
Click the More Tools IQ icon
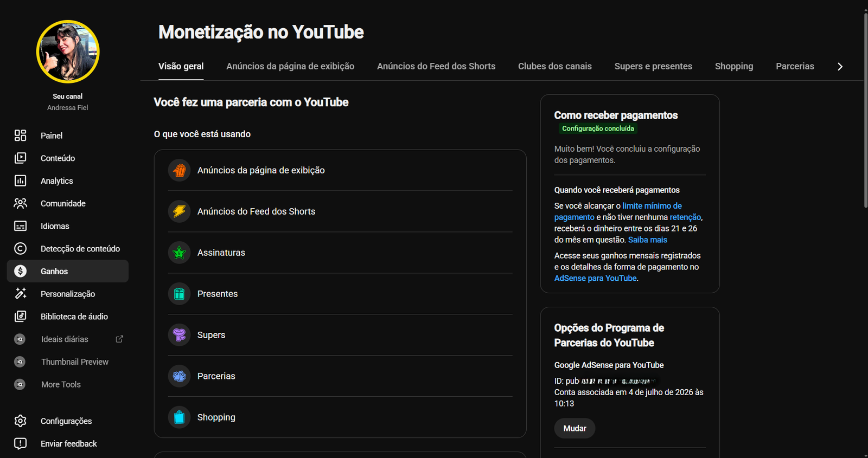click(20, 384)
